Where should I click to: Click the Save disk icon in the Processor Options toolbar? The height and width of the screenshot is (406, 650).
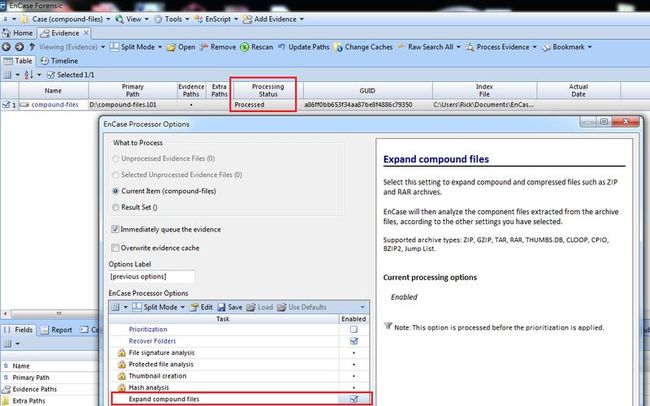click(x=221, y=307)
